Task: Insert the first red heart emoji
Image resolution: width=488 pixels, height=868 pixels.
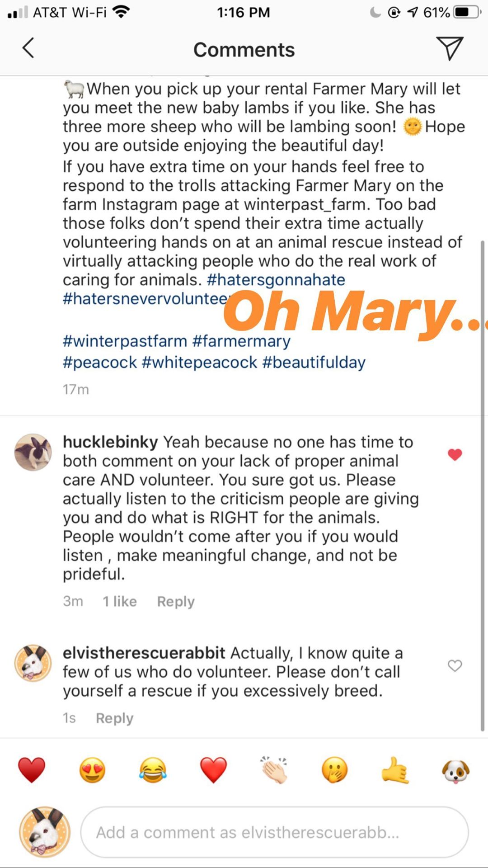Action: [x=32, y=770]
